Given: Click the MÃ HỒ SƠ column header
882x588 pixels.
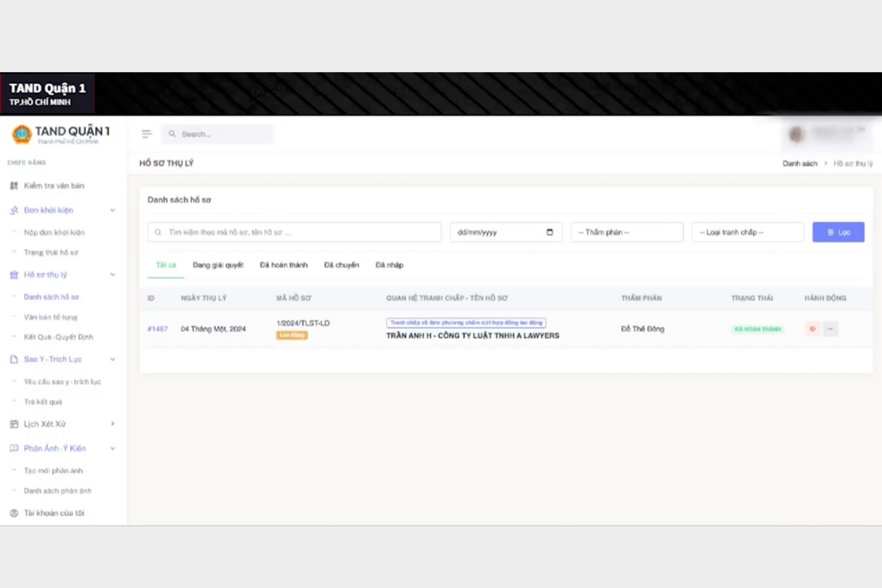Looking at the screenshot, I should click(x=294, y=298).
